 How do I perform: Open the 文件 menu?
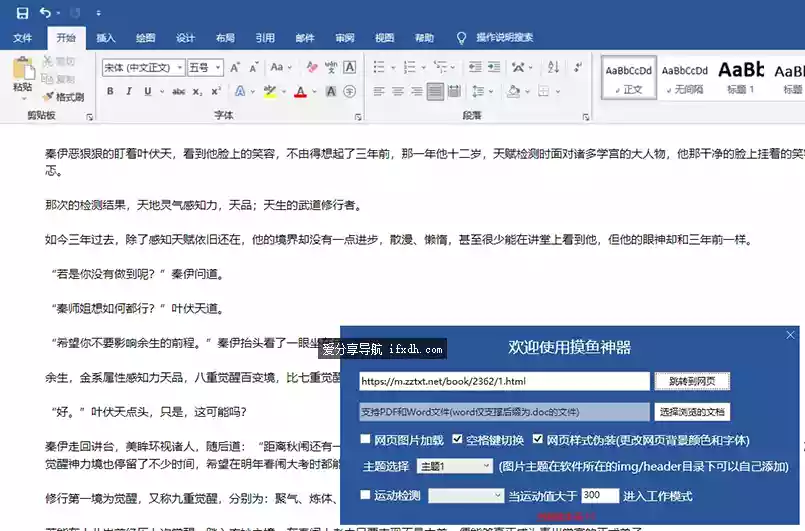tap(23, 37)
